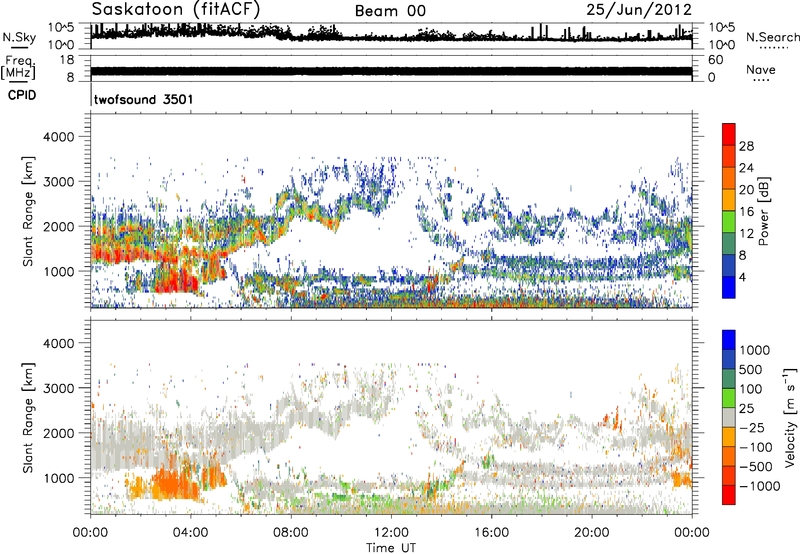Screen dimensions: 800x554
Task: Click the "N.Search" legend label
Action: 772,37
